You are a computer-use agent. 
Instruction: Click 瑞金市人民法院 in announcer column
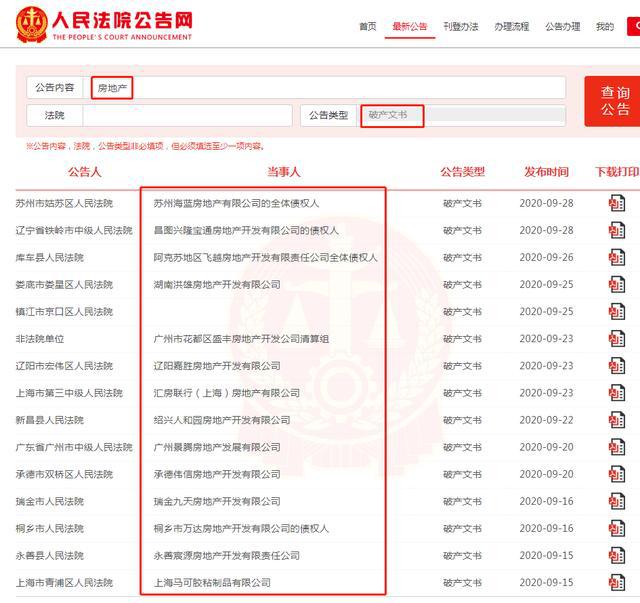point(49,501)
